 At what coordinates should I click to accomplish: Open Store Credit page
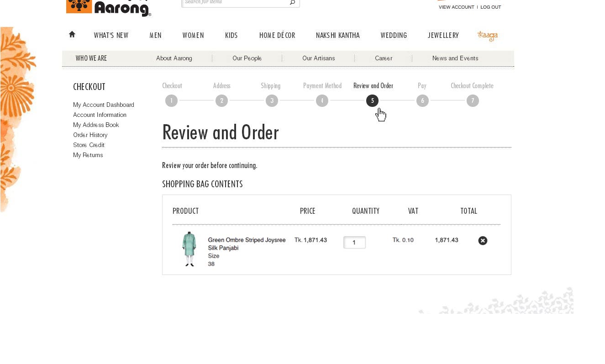(89, 145)
